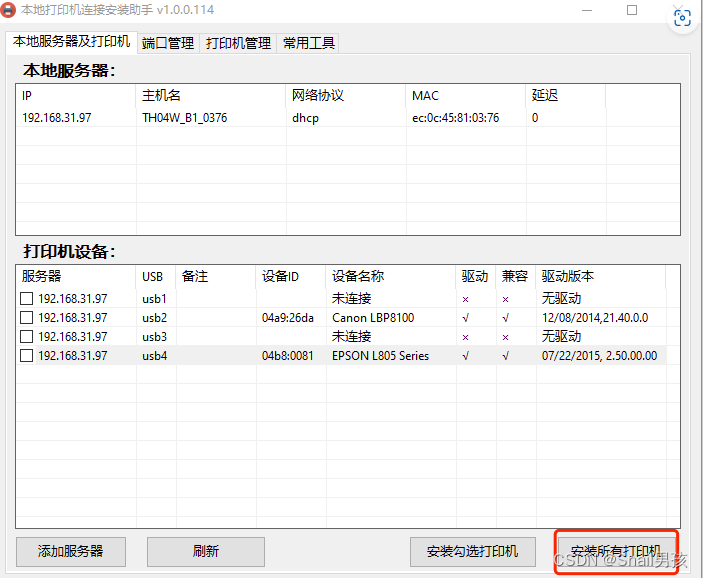Image resolution: width=703 pixels, height=578 pixels.
Task: Tick the checkbox for the usb1 row
Action: pyautogui.click(x=26, y=299)
